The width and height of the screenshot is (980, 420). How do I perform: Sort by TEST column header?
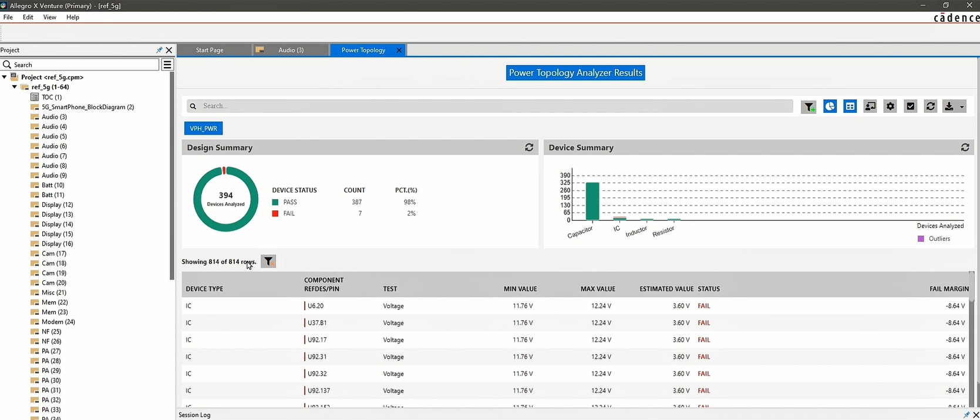(x=390, y=289)
